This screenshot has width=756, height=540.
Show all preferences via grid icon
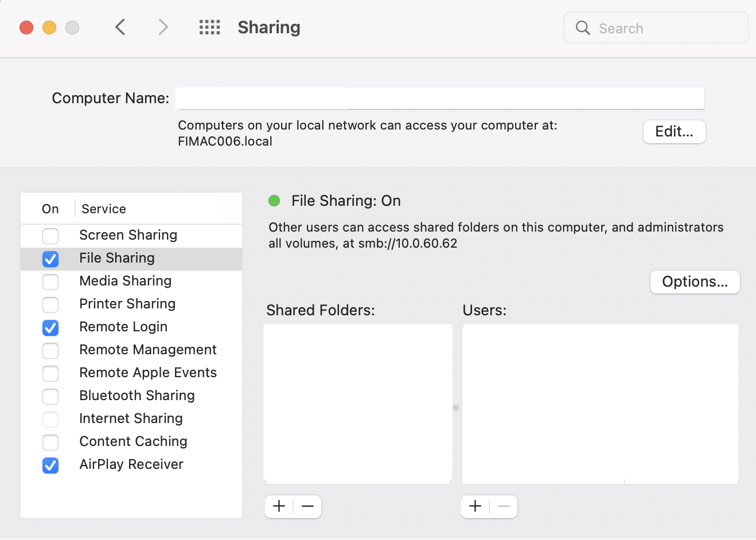coord(209,27)
